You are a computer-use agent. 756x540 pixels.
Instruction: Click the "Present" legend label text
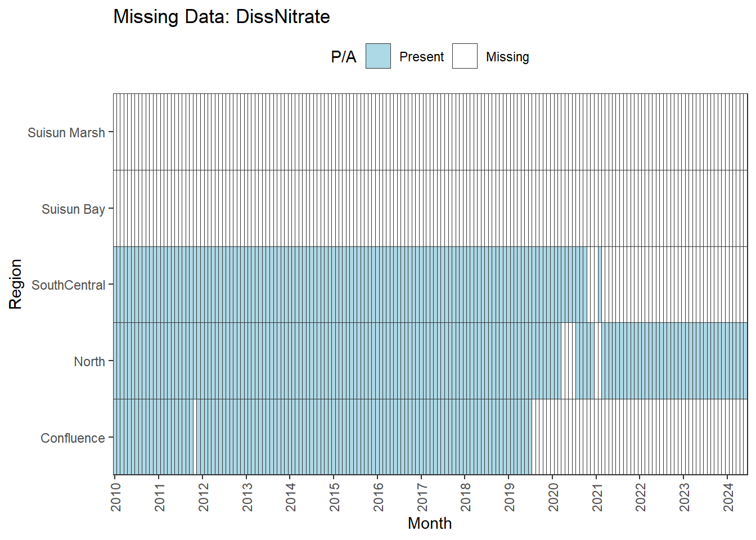[x=421, y=57]
